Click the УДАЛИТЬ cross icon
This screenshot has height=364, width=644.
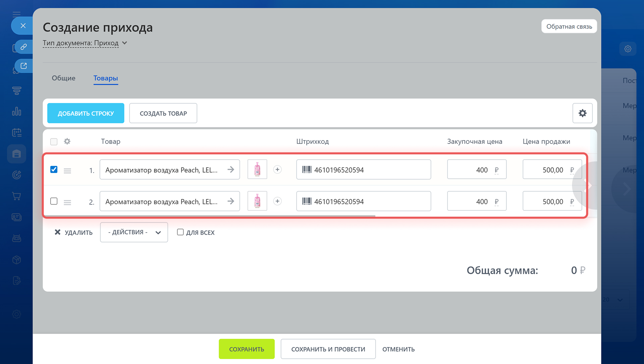58,232
